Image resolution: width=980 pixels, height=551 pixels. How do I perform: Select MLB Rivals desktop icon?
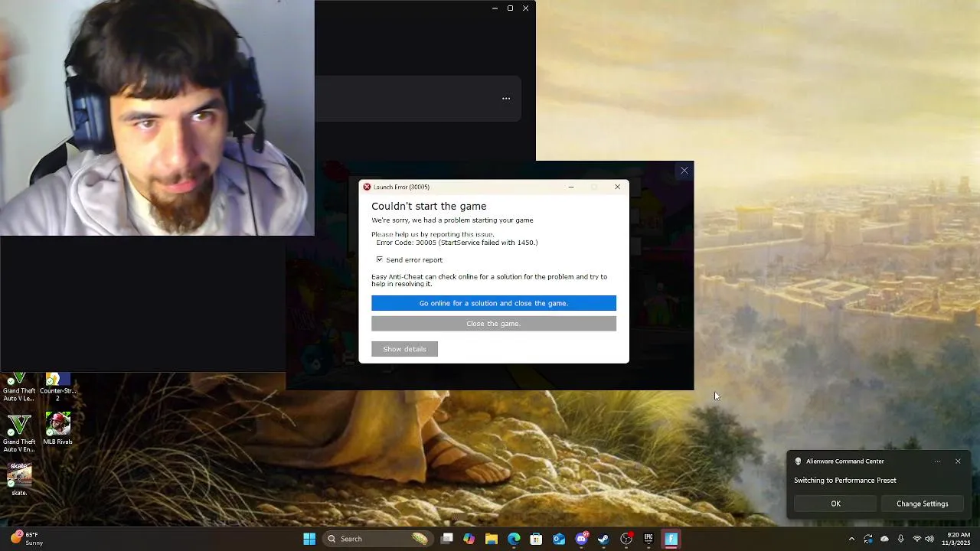(x=57, y=429)
